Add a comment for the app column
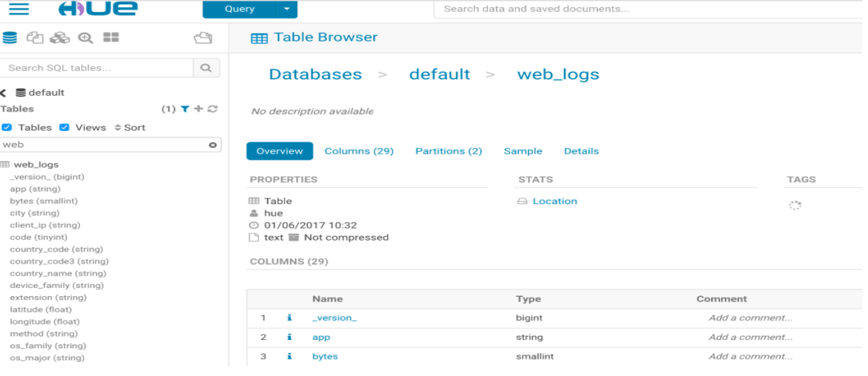 point(750,337)
